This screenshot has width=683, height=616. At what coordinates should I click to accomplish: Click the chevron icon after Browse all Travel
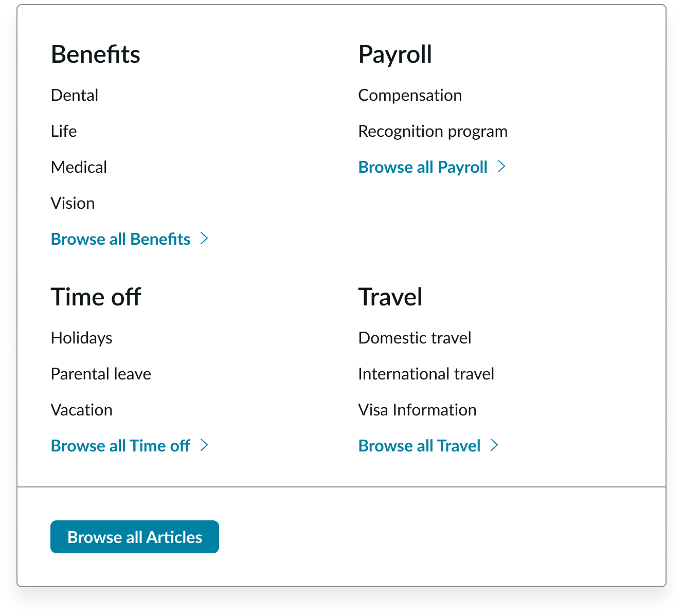494,445
